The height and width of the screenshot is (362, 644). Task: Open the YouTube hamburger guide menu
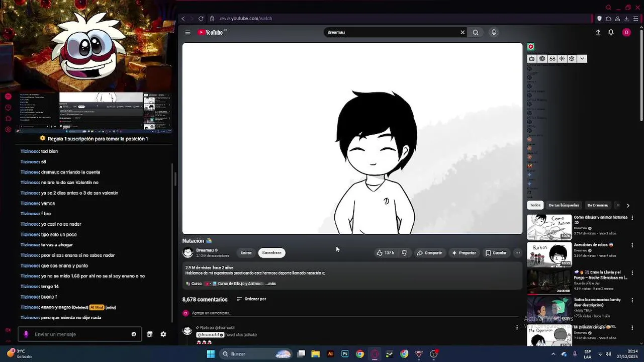coord(188,32)
